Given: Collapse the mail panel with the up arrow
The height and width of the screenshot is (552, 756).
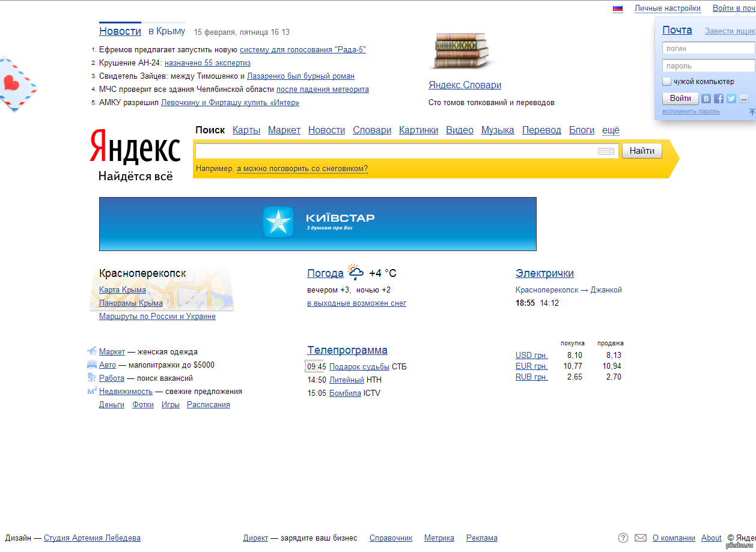Looking at the screenshot, I should [x=752, y=112].
